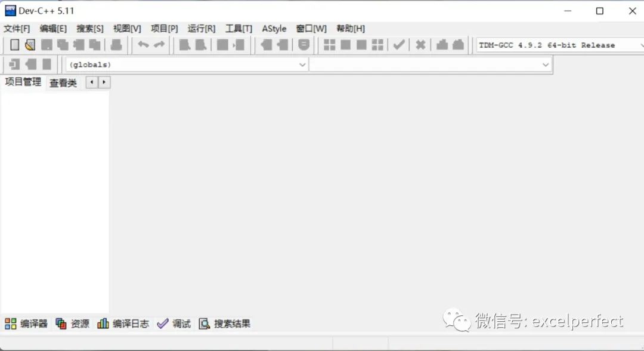Click the Rebuild All icon

[377, 45]
